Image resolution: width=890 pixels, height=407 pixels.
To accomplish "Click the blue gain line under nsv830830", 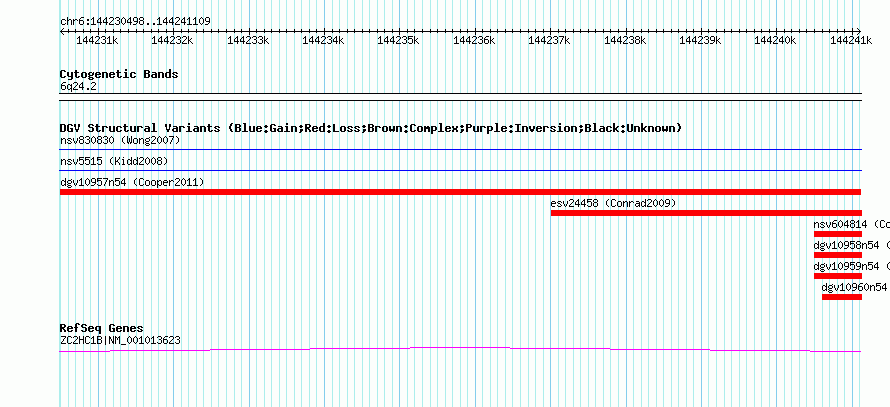I will (x=461, y=150).
